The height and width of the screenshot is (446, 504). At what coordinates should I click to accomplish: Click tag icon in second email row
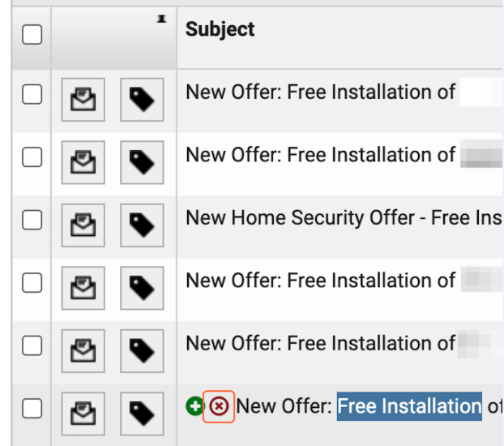[142, 162]
